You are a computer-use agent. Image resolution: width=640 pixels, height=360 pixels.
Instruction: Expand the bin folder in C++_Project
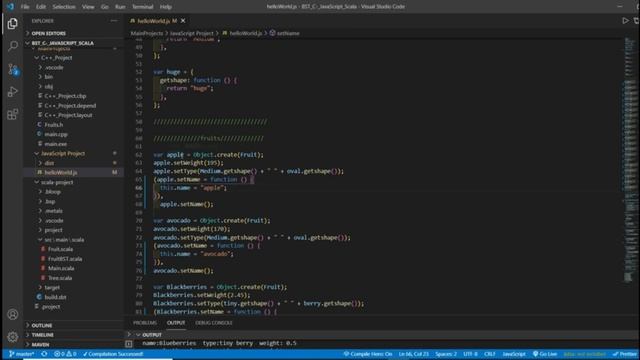click(49, 77)
